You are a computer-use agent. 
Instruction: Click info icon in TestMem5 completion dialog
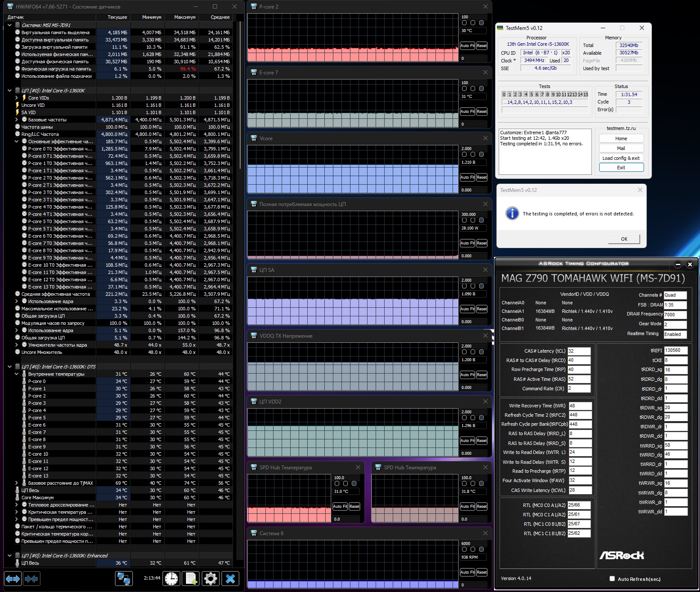(512, 213)
